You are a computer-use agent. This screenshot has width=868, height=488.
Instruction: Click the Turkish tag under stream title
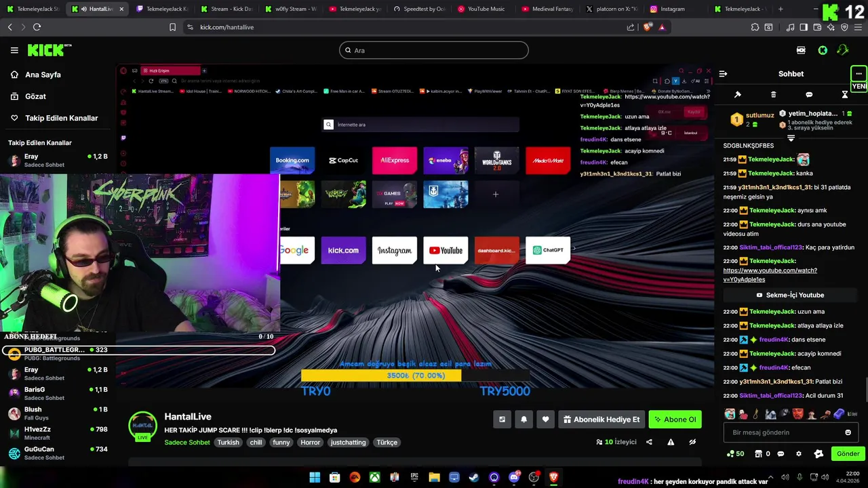228,443
